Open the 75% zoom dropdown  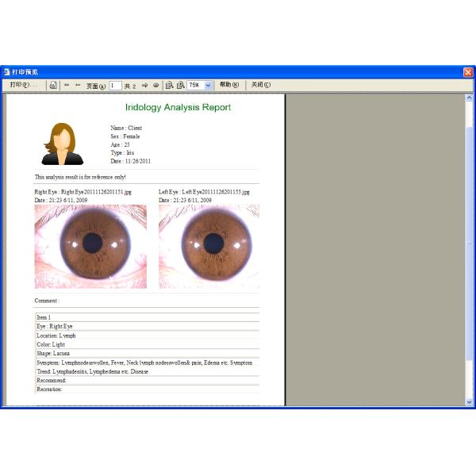pyautogui.click(x=208, y=86)
